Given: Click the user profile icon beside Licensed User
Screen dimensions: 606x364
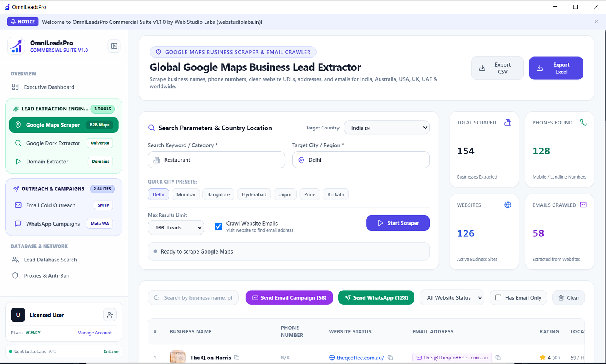Looking at the screenshot, I should tap(110, 315).
